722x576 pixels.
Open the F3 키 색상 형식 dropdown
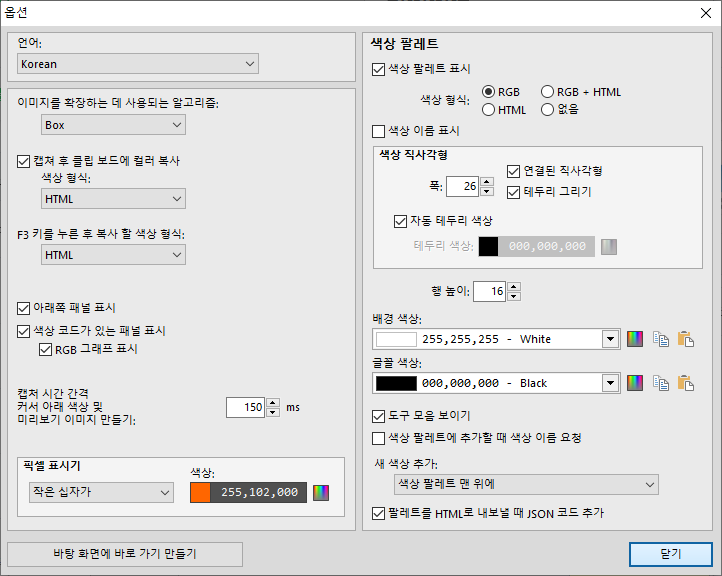(113, 255)
